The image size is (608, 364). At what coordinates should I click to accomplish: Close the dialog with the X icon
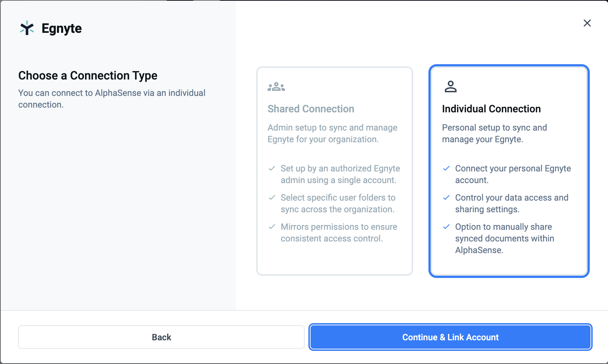(587, 23)
